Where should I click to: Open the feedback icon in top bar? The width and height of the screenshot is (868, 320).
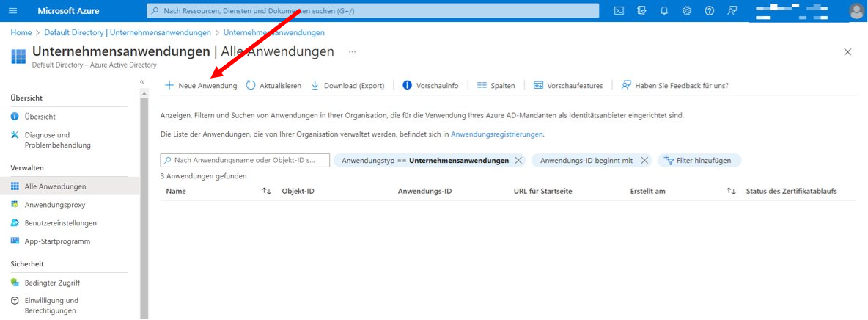click(x=732, y=10)
